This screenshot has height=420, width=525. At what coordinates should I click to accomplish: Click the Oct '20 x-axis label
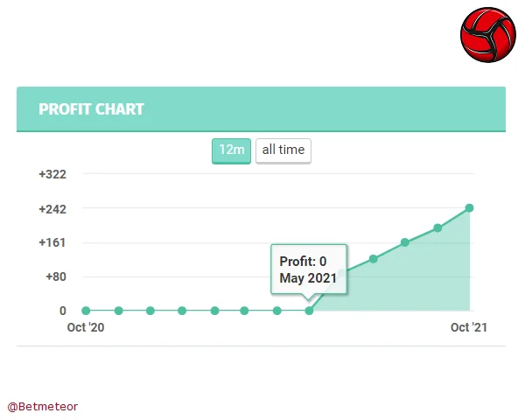pyautogui.click(x=86, y=327)
